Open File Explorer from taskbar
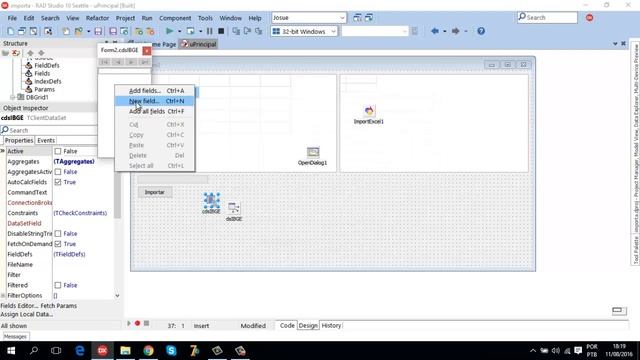 click(125, 351)
